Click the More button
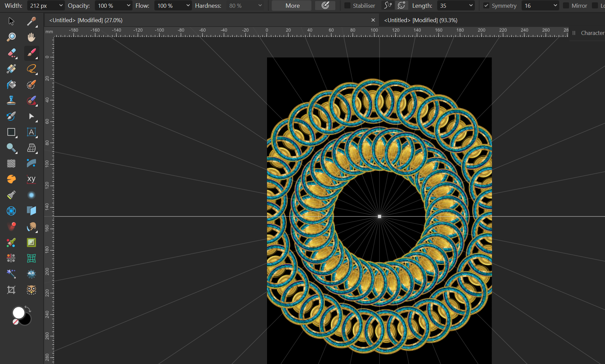The image size is (605, 364). pyautogui.click(x=292, y=6)
